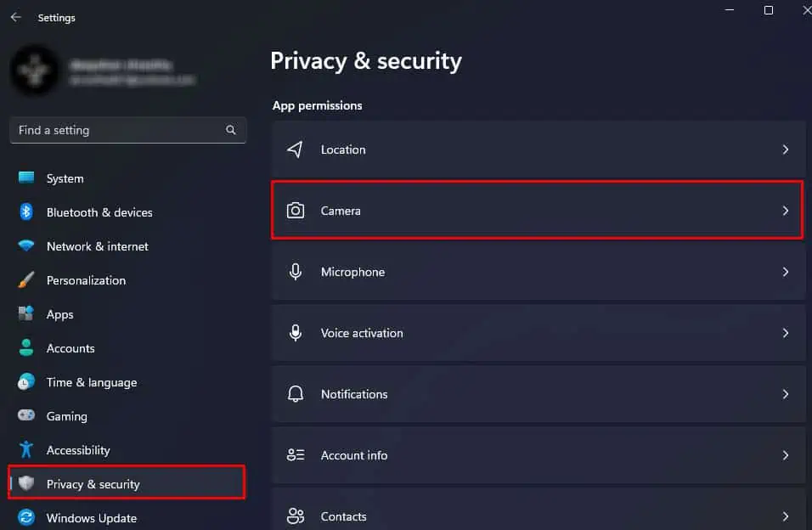Image resolution: width=812 pixels, height=530 pixels.
Task: Expand the Camera permission row chevron
Action: pos(785,210)
